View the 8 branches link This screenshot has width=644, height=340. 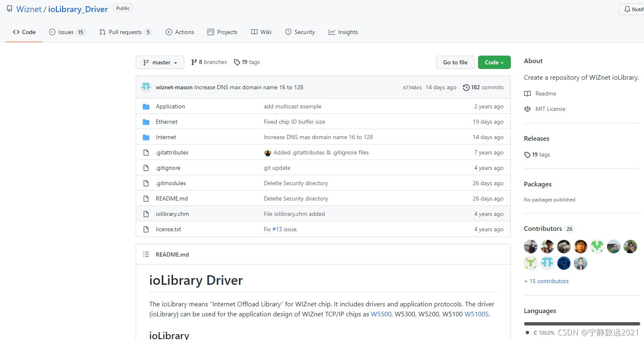[x=209, y=62]
